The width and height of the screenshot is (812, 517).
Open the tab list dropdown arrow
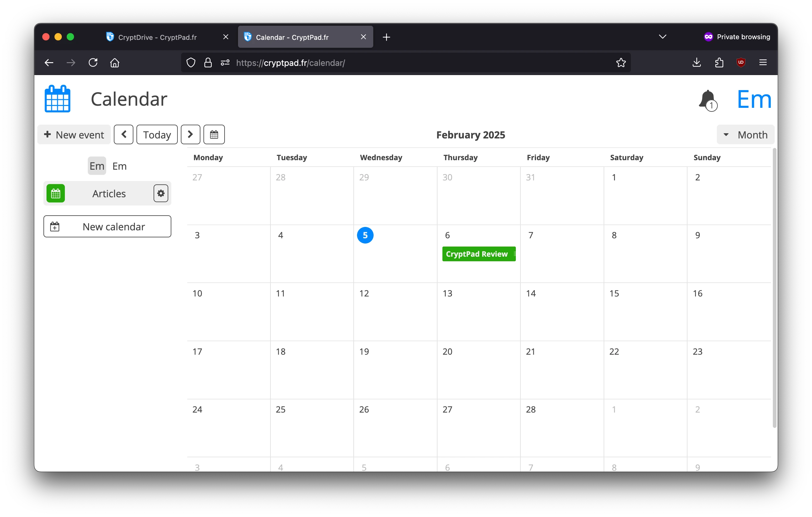(x=662, y=36)
